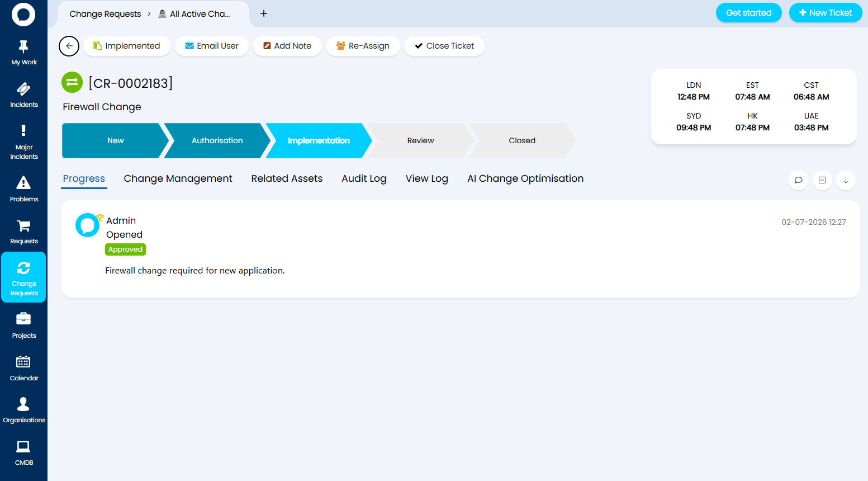Click the timestamp 02-07-2026 12:27

814,222
